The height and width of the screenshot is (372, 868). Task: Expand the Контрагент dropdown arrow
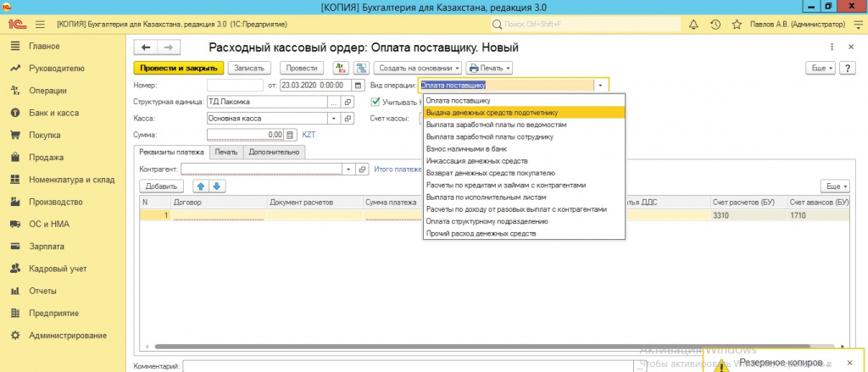348,169
